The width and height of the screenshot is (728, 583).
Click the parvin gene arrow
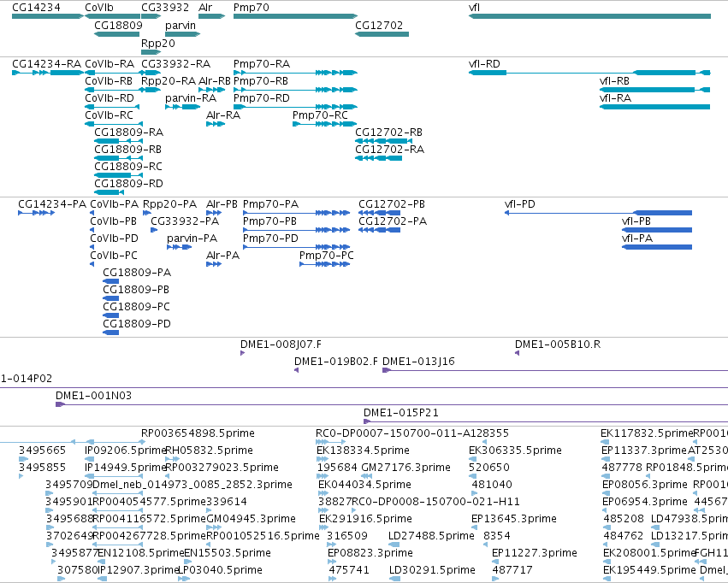tap(182, 34)
